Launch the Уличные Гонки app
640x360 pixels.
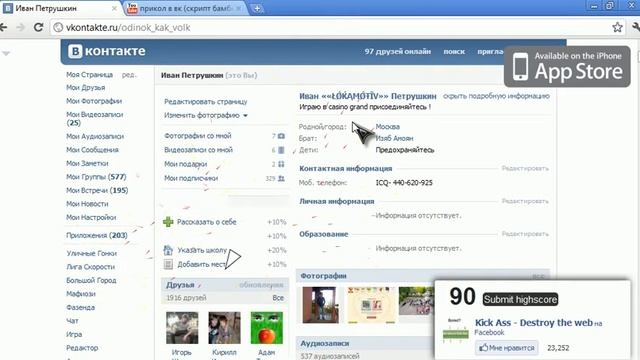tap(91, 253)
